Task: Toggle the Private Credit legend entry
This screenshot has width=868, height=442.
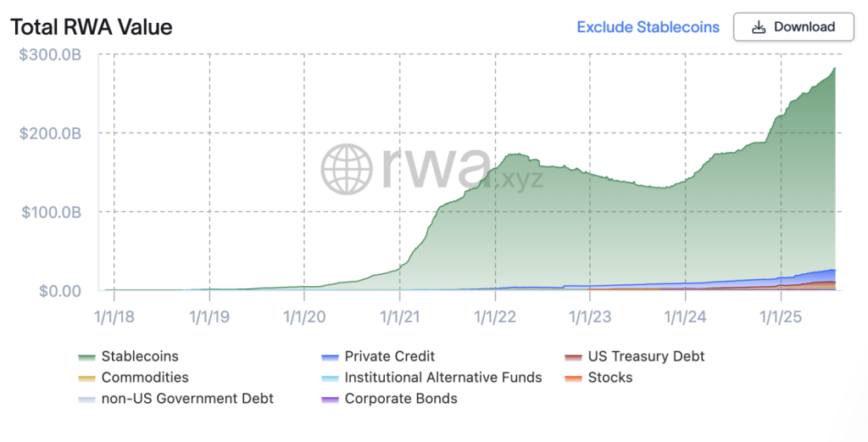Action: click(389, 356)
